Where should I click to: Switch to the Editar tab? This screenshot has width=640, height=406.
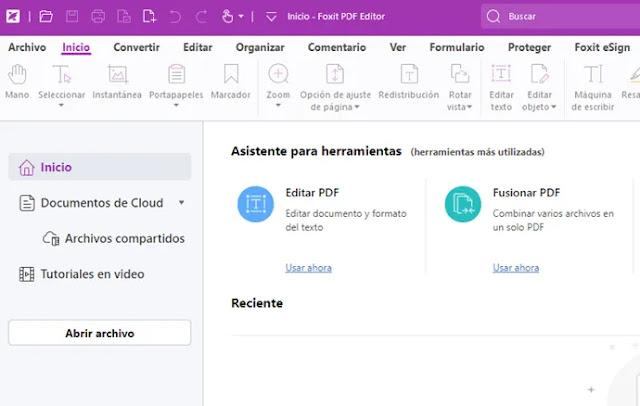[198, 47]
